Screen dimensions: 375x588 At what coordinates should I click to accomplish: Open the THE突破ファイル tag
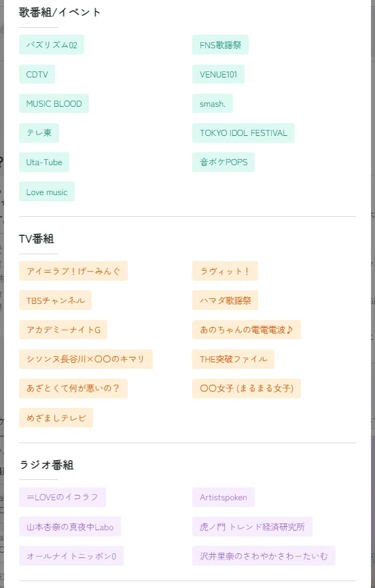234,359
